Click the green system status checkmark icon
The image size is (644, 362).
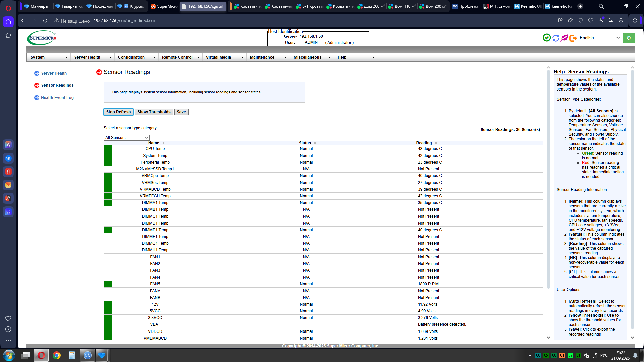[547, 38]
